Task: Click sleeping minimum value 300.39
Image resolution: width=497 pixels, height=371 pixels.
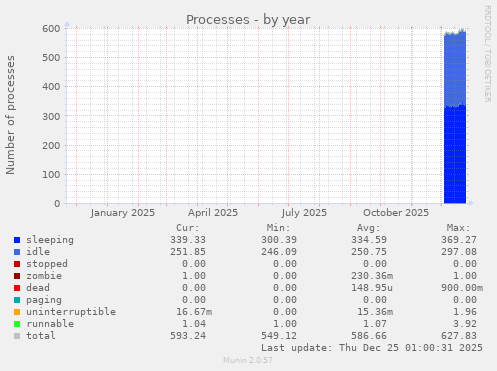Action: 279,240
